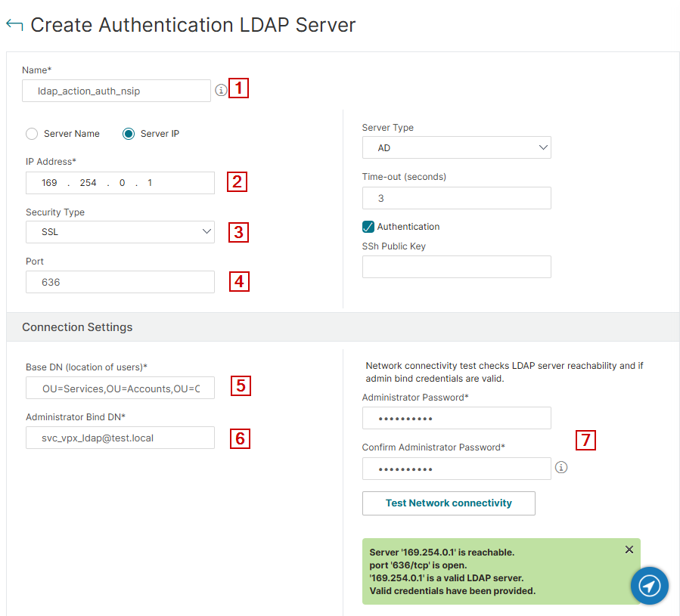Select the Server IP radio button
Screen dimensions: 680x616
(x=129, y=134)
